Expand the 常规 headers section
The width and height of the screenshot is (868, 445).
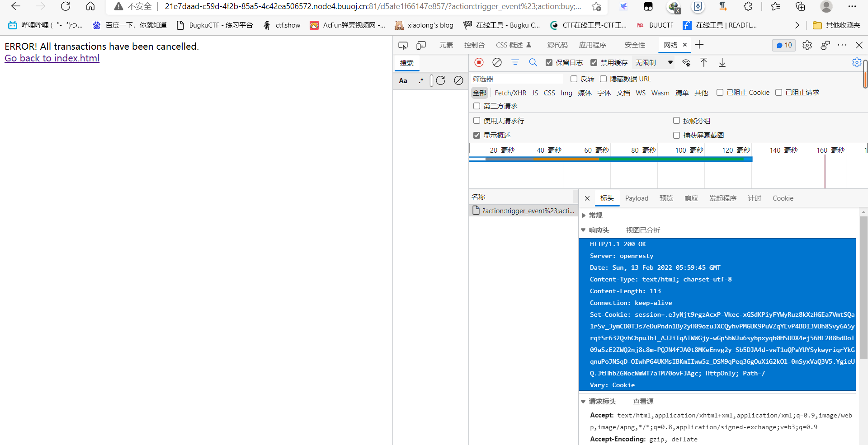tap(584, 215)
